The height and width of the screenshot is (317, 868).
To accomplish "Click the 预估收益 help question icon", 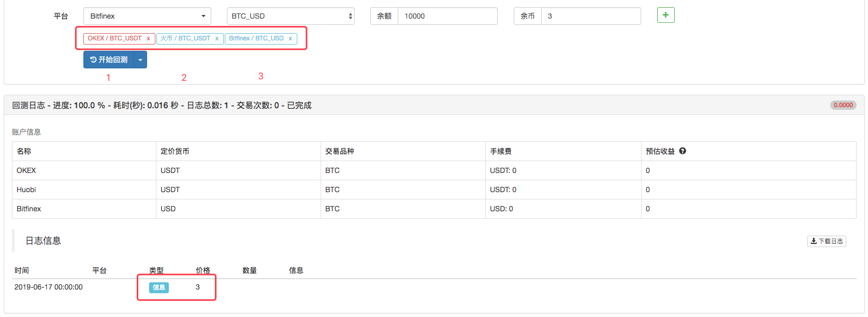I will 683,151.
